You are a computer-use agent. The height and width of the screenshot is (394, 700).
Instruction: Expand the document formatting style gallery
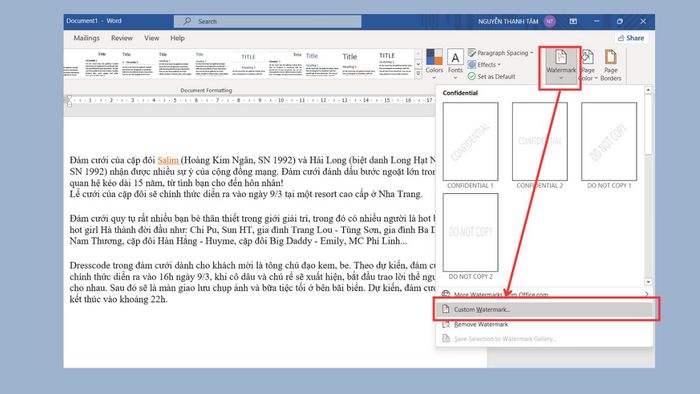[x=418, y=75]
